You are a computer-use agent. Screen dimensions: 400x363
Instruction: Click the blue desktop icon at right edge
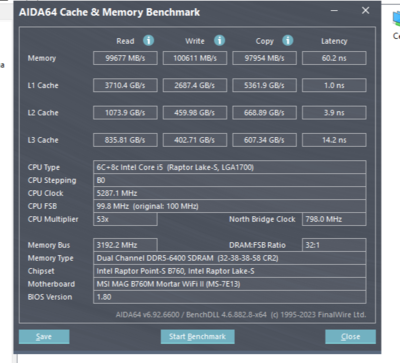tap(396, 19)
